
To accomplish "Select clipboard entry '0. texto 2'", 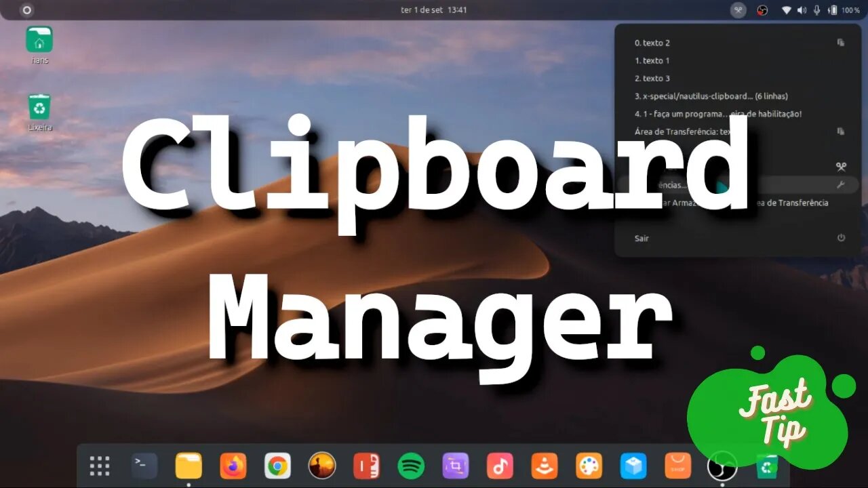I will coord(737,43).
